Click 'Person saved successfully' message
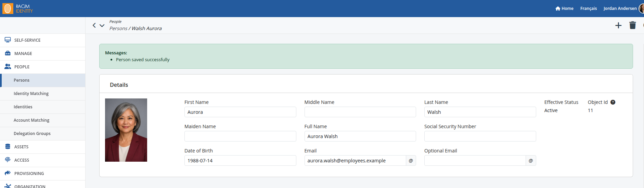 pyautogui.click(x=143, y=59)
